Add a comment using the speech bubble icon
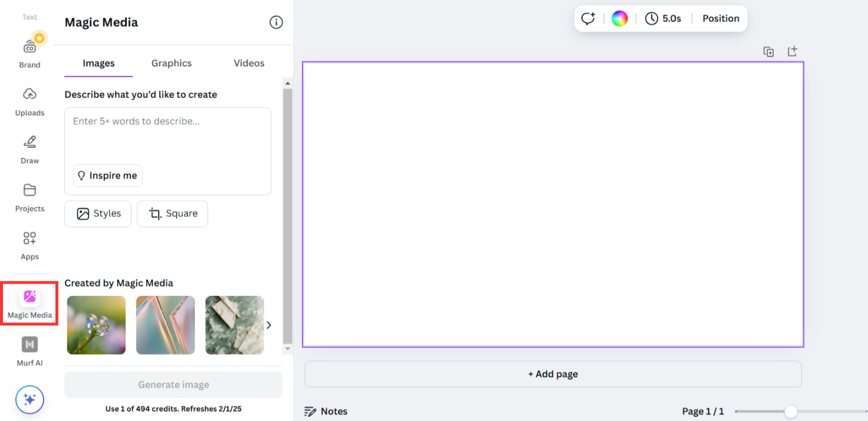The image size is (868, 421). [x=588, y=18]
